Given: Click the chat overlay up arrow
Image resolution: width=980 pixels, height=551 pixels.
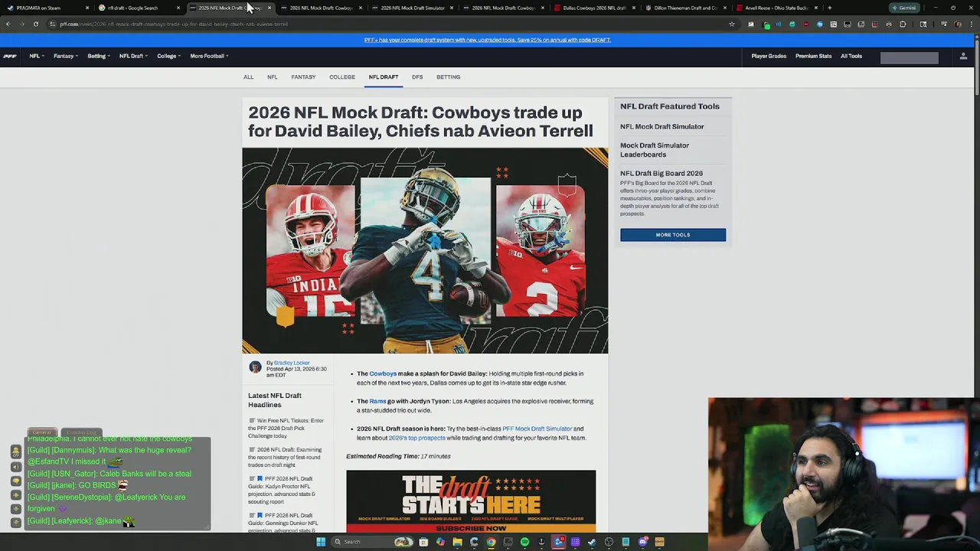Looking at the screenshot, I should [15, 495].
